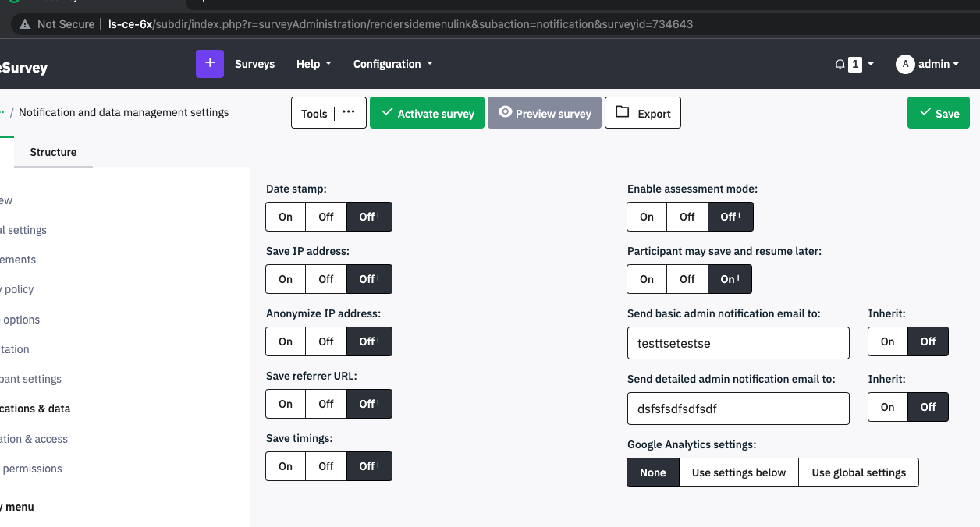Turn Date stamp On
The height and width of the screenshot is (527, 980).
click(x=286, y=217)
